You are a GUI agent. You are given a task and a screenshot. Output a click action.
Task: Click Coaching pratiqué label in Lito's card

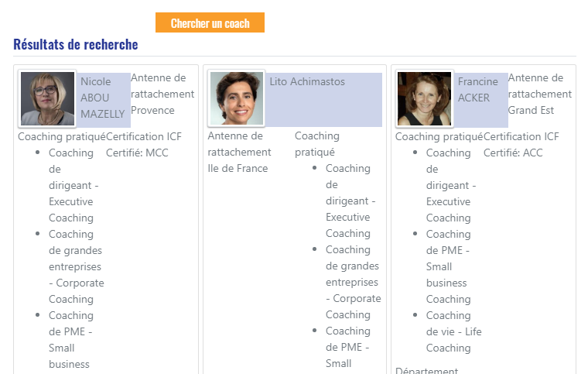click(x=317, y=144)
